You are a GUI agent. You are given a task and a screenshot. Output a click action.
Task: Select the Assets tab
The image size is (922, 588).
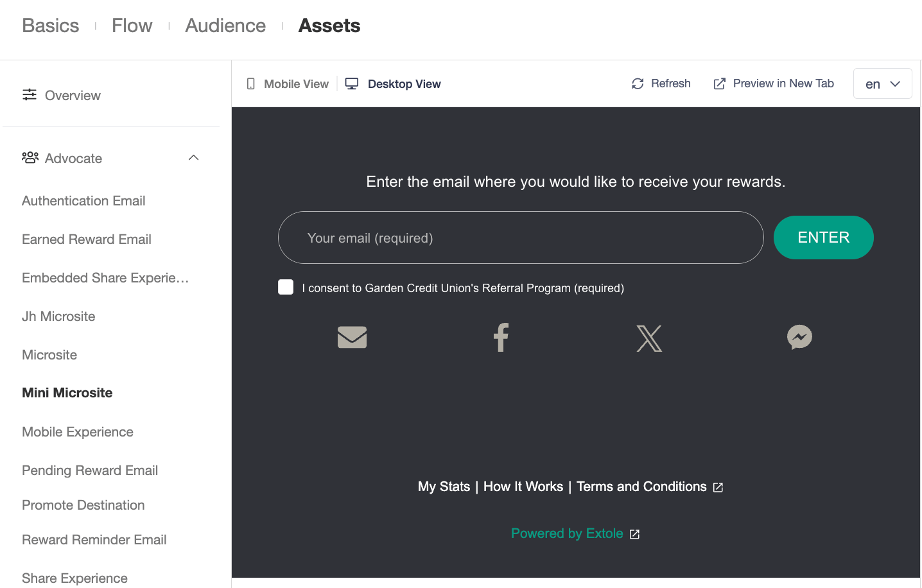point(329,26)
